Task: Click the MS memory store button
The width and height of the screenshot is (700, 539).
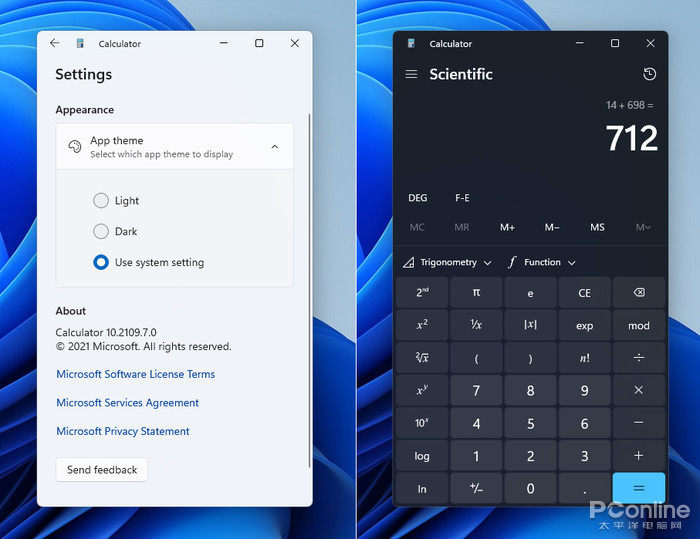Action: point(597,227)
